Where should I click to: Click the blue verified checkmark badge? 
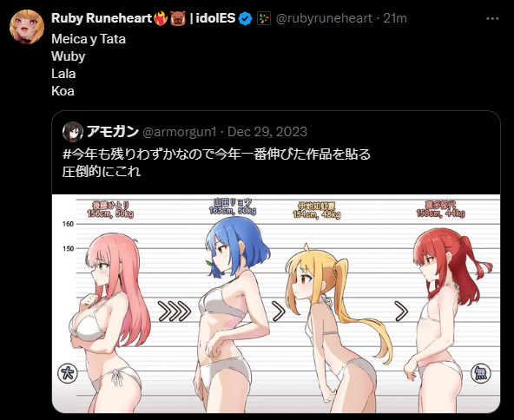tap(245, 18)
